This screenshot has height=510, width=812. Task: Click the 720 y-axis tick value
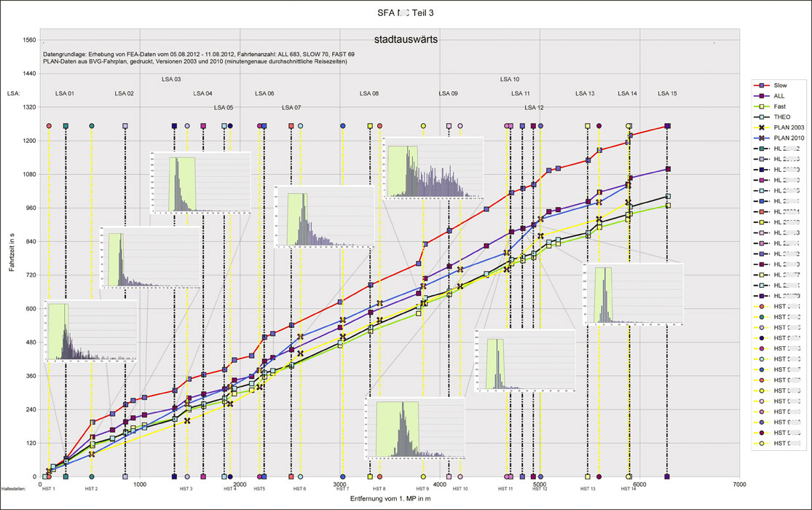point(31,275)
